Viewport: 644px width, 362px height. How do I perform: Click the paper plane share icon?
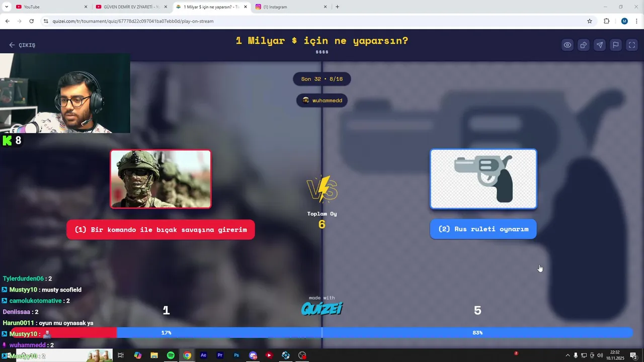point(600,45)
